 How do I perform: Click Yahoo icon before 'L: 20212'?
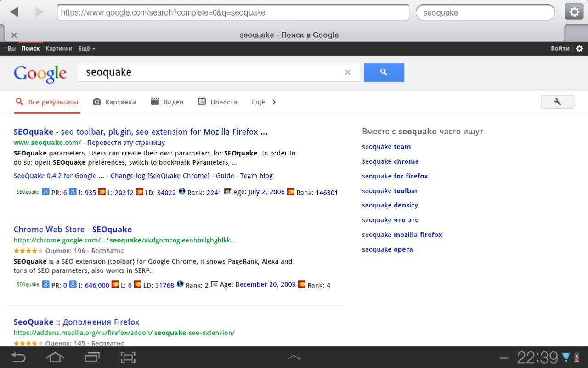(x=102, y=191)
